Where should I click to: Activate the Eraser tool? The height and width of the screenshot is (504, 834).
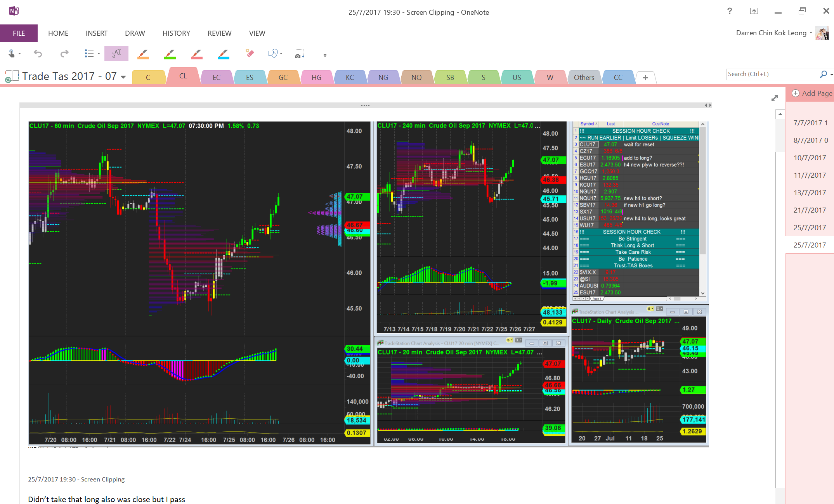(x=250, y=53)
